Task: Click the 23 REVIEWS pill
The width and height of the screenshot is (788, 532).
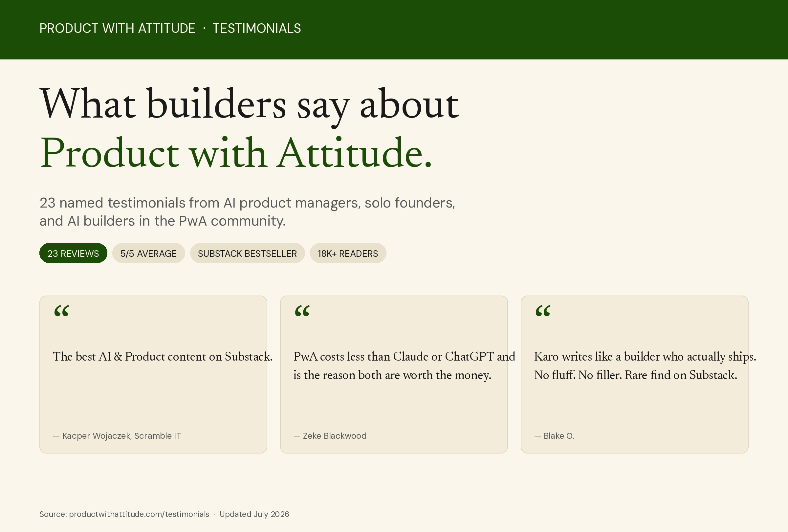Action: pyautogui.click(x=73, y=253)
